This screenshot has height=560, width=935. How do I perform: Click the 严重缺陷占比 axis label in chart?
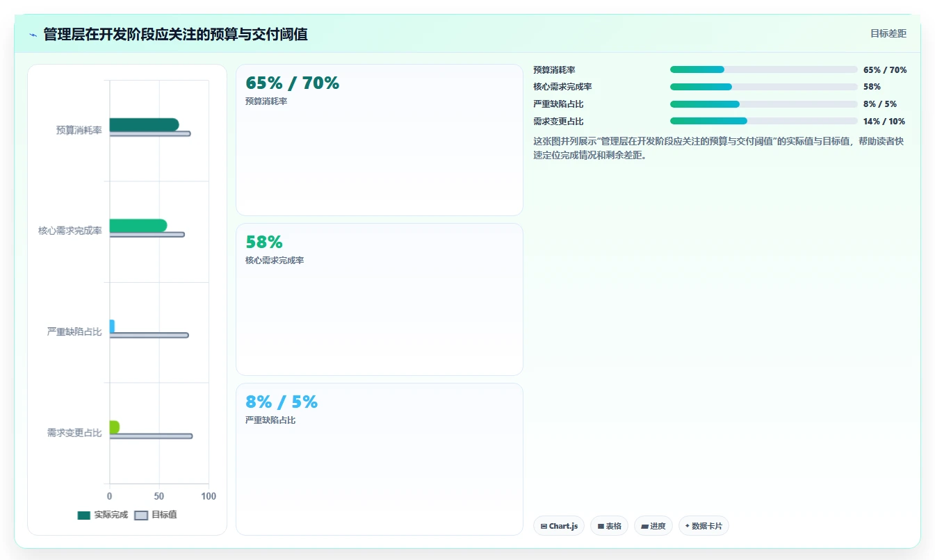[x=74, y=331]
